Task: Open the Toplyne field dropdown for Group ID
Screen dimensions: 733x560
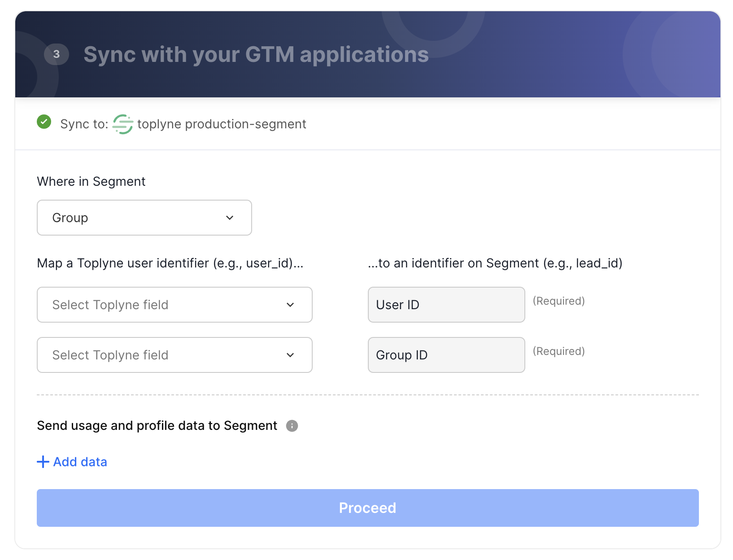Action: point(175,355)
